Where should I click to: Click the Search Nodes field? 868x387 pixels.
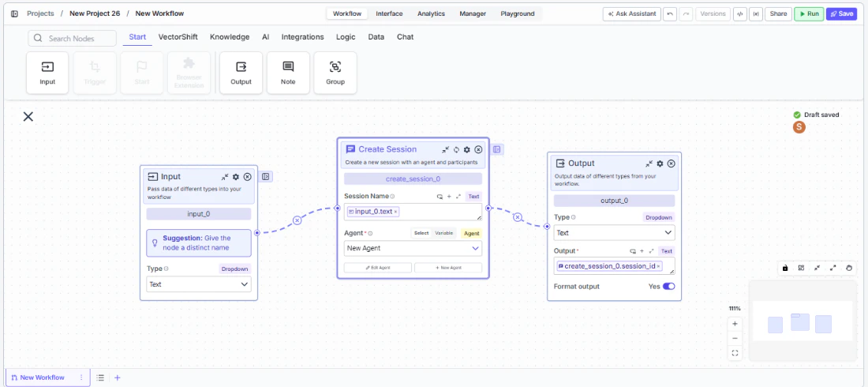[x=72, y=38]
